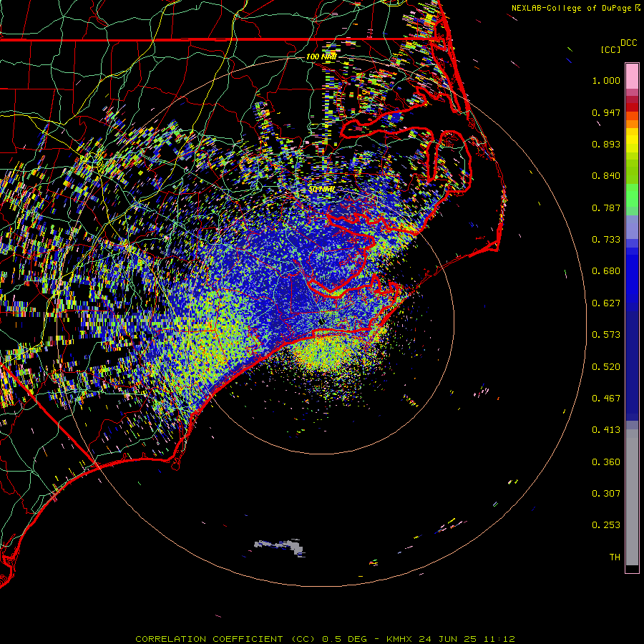Viewport: 644px width, 644px height.
Task: Click the [CC] unit label
Action: coord(610,49)
